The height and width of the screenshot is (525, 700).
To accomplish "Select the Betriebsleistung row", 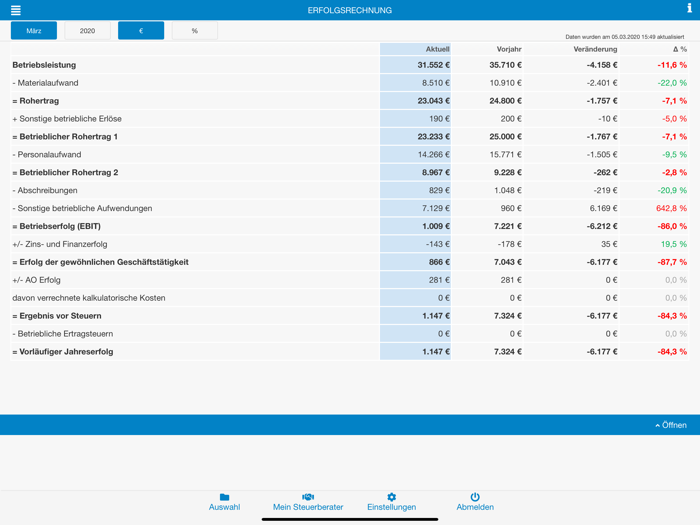I will click(43, 65).
